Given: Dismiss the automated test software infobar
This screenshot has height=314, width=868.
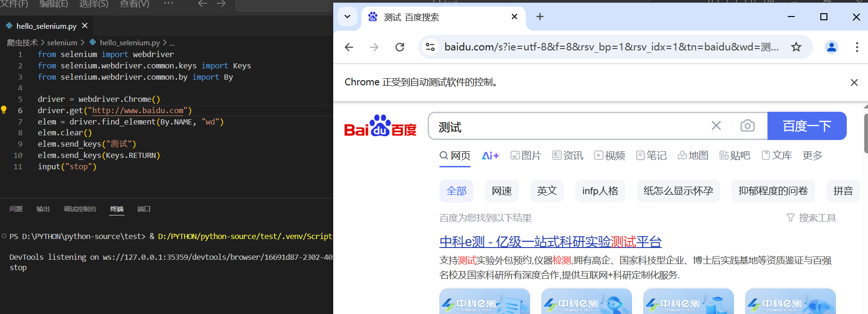Looking at the screenshot, I should click(854, 83).
